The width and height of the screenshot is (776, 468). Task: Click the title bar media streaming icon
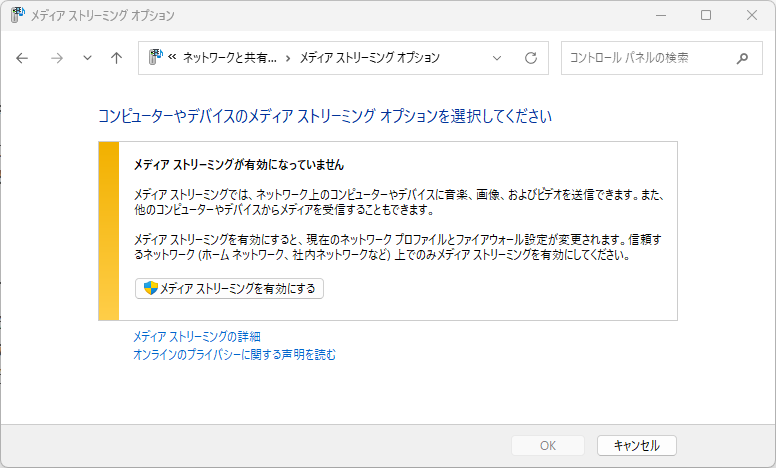coord(16,15)
